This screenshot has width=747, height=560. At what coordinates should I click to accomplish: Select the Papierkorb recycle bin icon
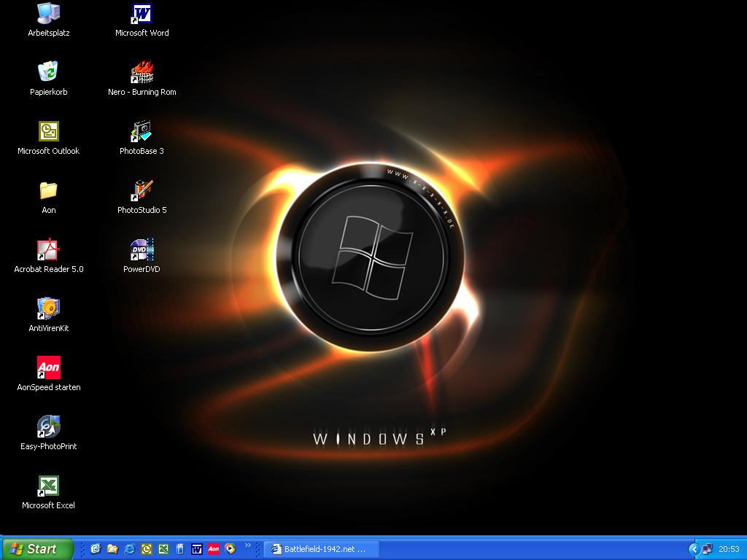[x=49, y=79]
